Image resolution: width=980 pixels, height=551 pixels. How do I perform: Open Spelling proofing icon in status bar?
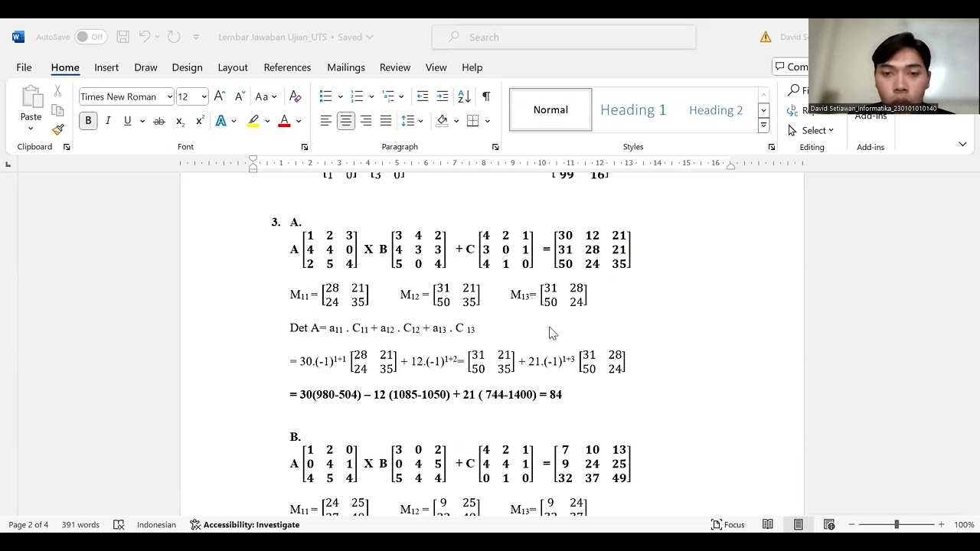coord(119,524)
